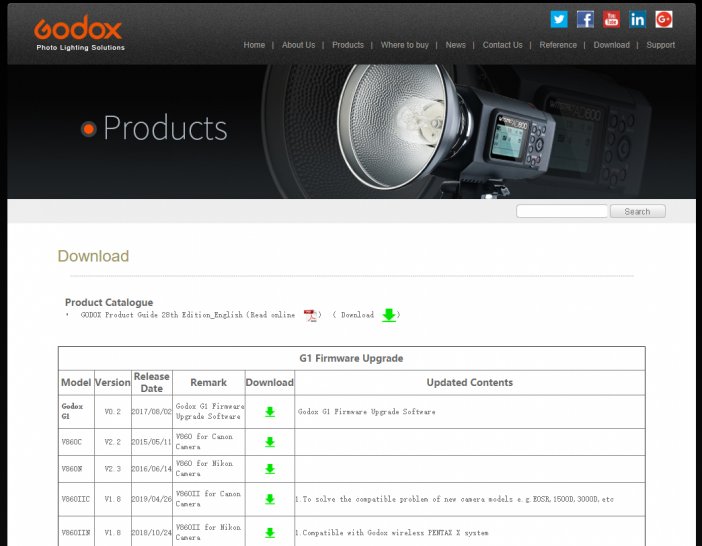
Task: Click the Godox logo
Action: [79, 34]
